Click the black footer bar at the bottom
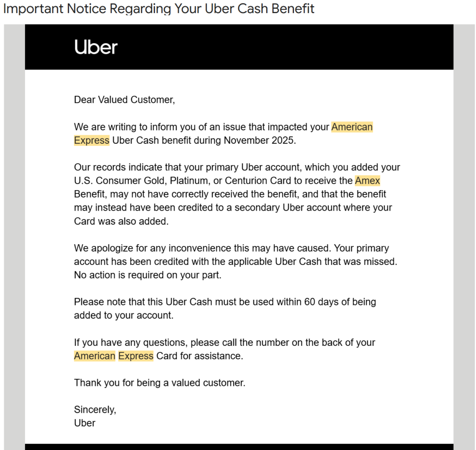 239,447
